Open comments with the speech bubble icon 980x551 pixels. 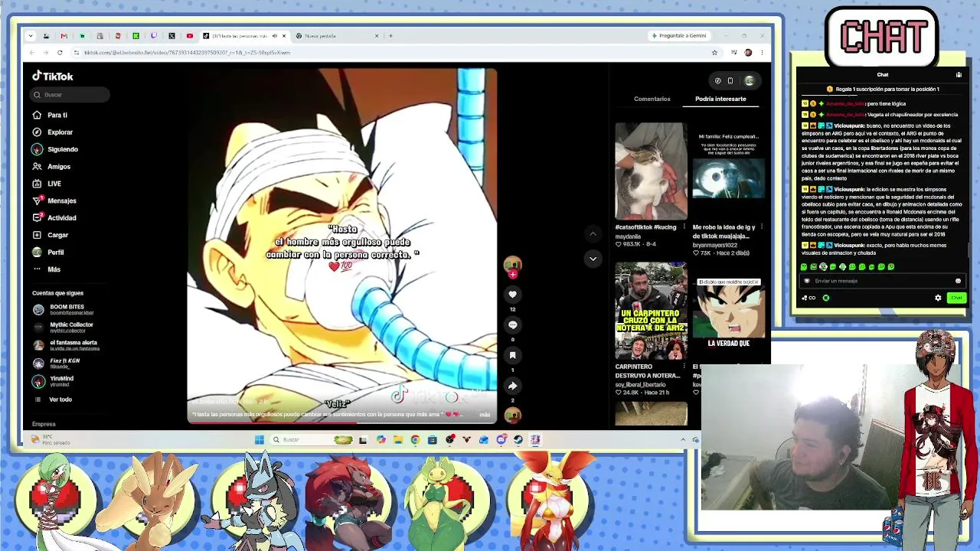513,325
